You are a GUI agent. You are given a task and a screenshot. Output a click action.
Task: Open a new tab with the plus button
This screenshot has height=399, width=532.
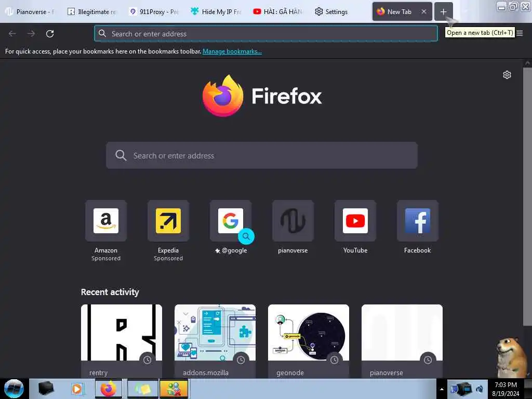tap(444, 12)
